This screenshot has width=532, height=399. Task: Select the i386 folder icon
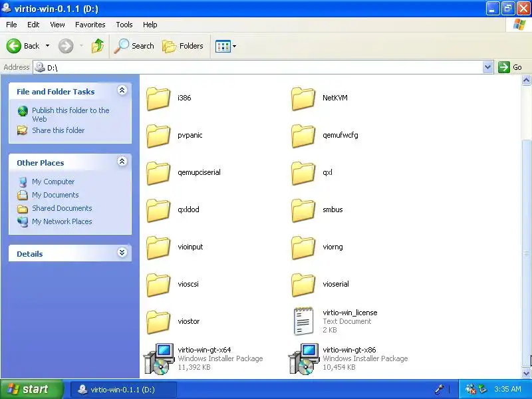(158, 98)
